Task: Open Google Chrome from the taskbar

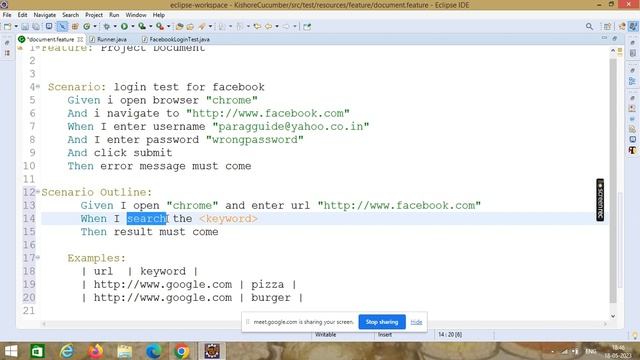Action: click(x=182, y=351)
